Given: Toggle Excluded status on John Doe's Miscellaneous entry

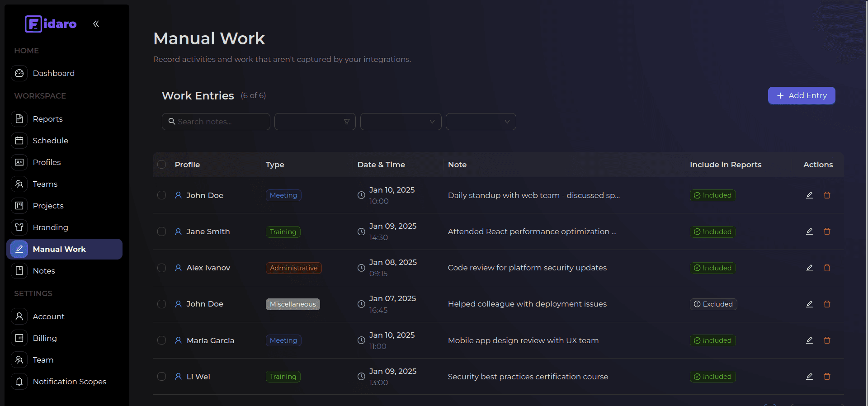Looking at the screenshot, I should point(713,304).
